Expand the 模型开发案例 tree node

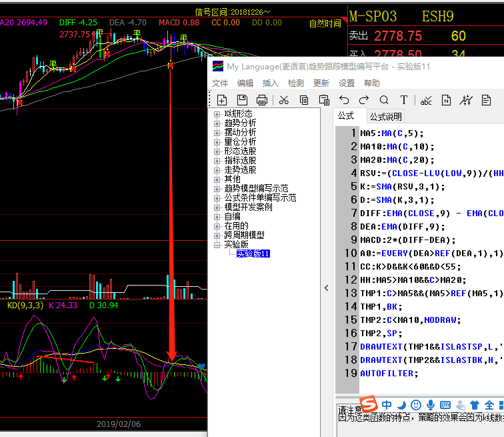pos(217,207)
